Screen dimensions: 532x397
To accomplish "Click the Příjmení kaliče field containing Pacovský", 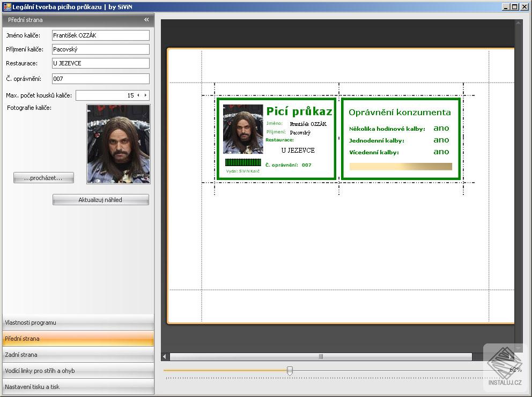I will point(101,49).
